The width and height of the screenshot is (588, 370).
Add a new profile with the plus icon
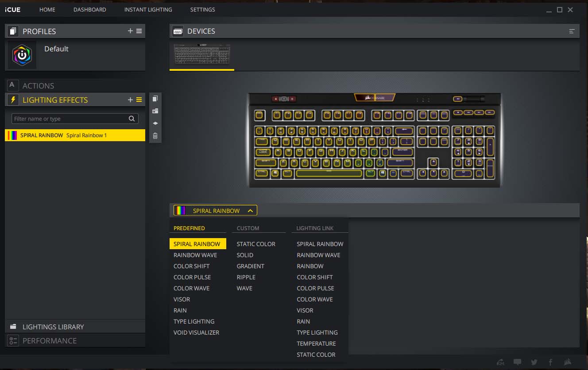point(130,31)
